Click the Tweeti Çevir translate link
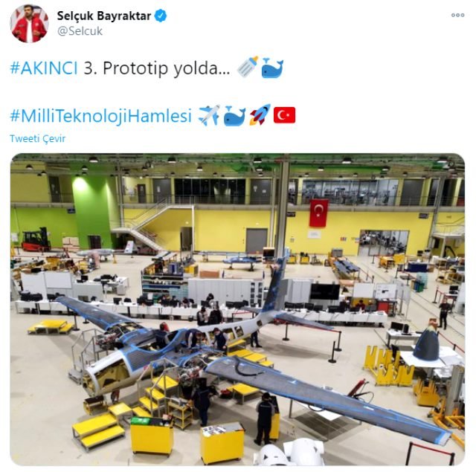Image resolution: width=476 pixels, height=472 pixels. [38, 138]
